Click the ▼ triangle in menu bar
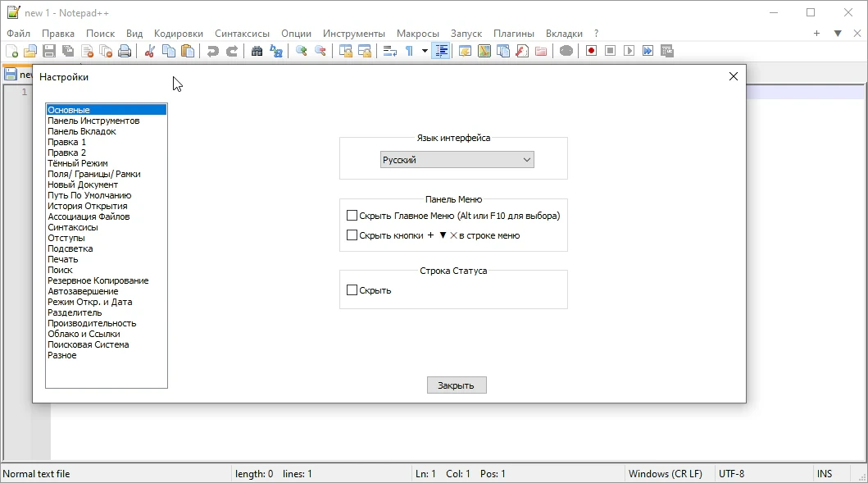 coord(838,34)
